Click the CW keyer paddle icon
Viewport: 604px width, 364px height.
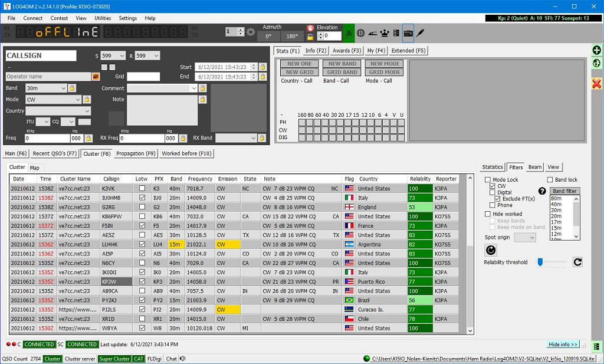[x=373, y=34]
